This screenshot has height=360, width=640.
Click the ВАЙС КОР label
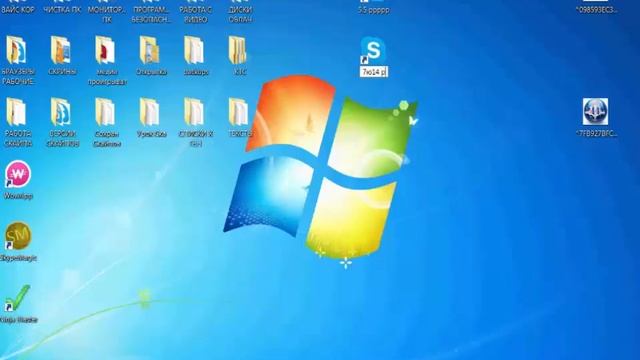[18, 9]
